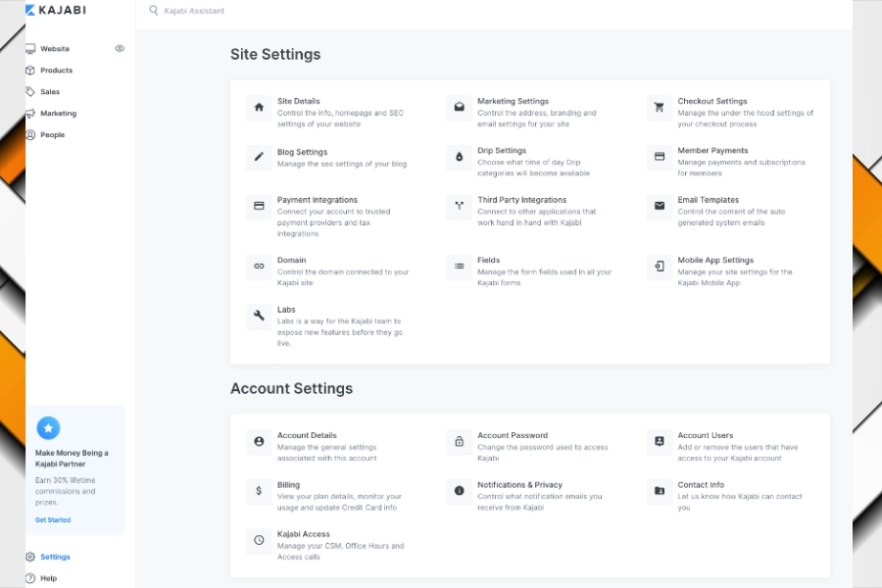Open the Blog Settings link
882x588 pixels.
point(302,152)
